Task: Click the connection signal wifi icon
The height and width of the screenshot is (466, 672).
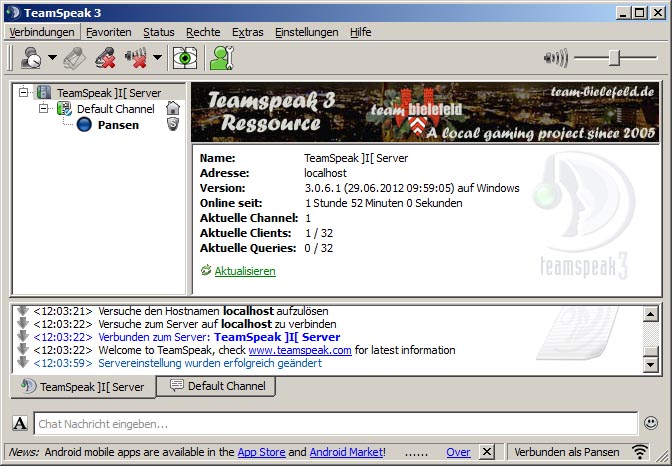Action: tap(640, 452)
